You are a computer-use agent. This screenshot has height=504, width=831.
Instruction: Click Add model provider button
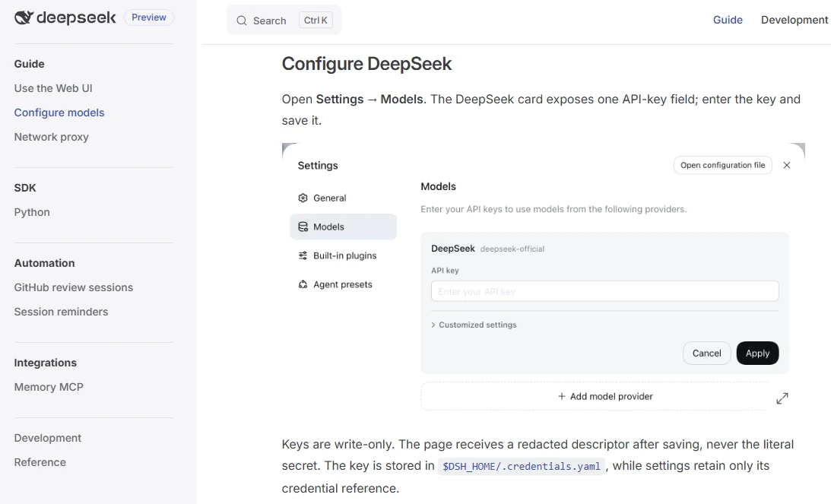coord(604,396)
